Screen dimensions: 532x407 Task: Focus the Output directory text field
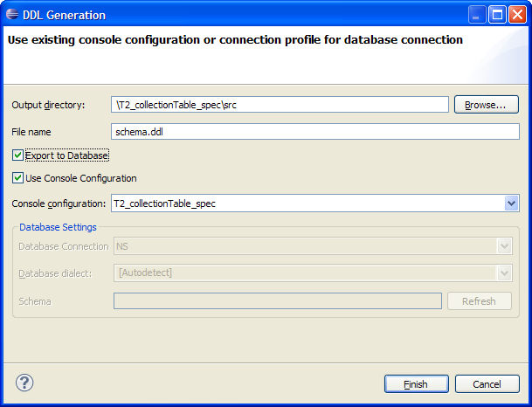click(280, 105)
